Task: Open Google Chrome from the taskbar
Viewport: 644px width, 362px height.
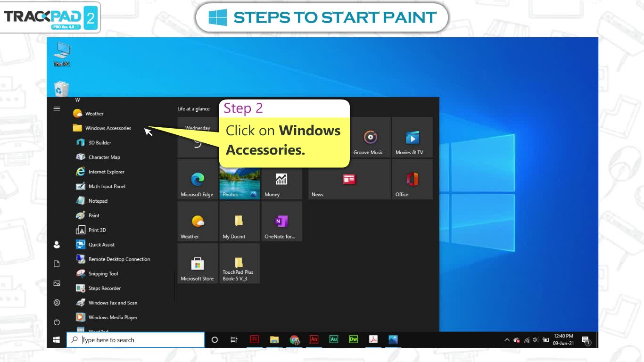Action: (295, 339)
